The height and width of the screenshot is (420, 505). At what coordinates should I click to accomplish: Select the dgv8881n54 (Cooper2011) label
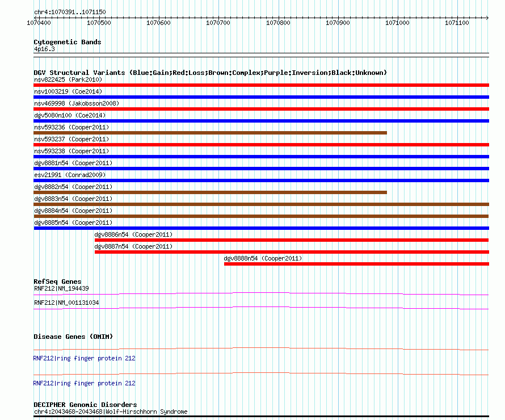(73, 163)
